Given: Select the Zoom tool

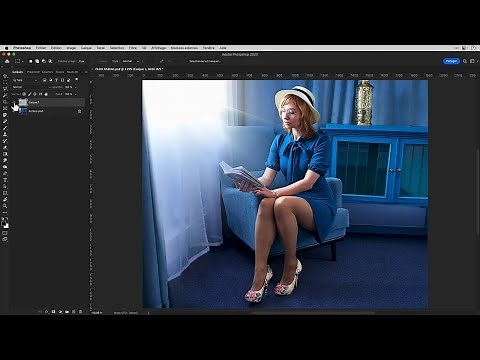Looking at the screenshot, I should [5, 206].
